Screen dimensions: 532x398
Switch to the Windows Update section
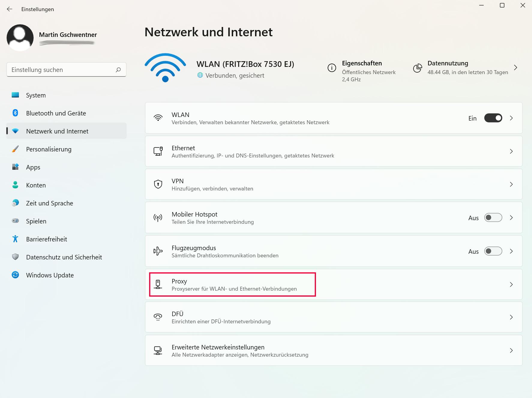50,275
